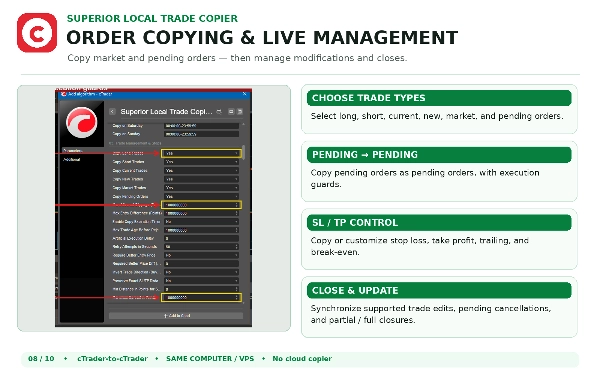Click stepper on Max Entry Difference field

click(x=236, y=213)
